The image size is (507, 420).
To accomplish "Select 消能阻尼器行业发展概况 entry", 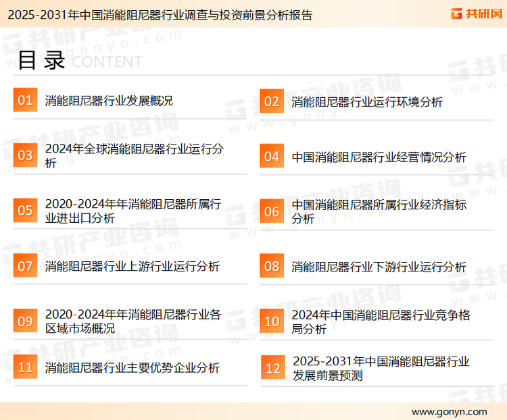I will pos(109,101).
